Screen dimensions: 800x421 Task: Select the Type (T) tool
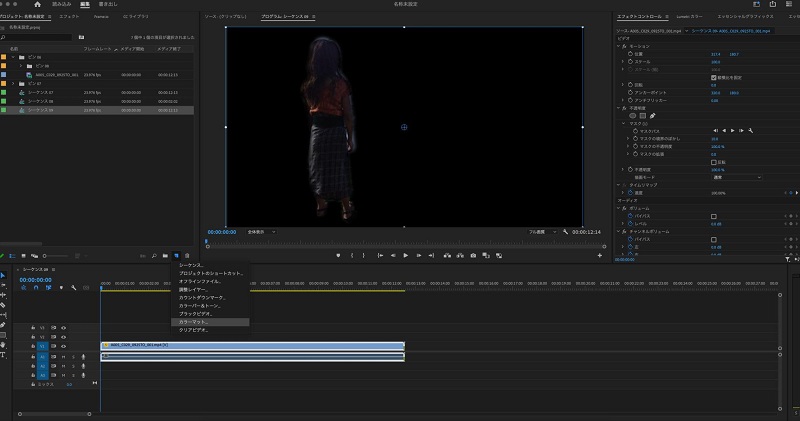point(3,355)
